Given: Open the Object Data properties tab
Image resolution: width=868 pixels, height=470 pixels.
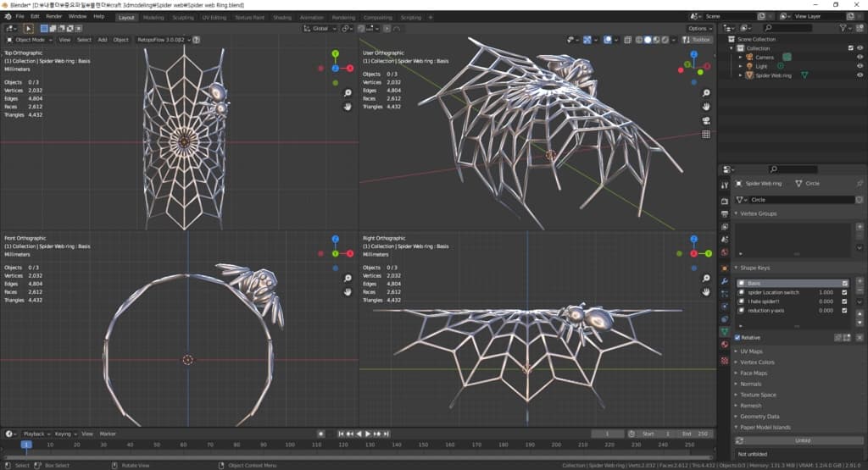Looking at the screenshot, I should pos(724,331).
